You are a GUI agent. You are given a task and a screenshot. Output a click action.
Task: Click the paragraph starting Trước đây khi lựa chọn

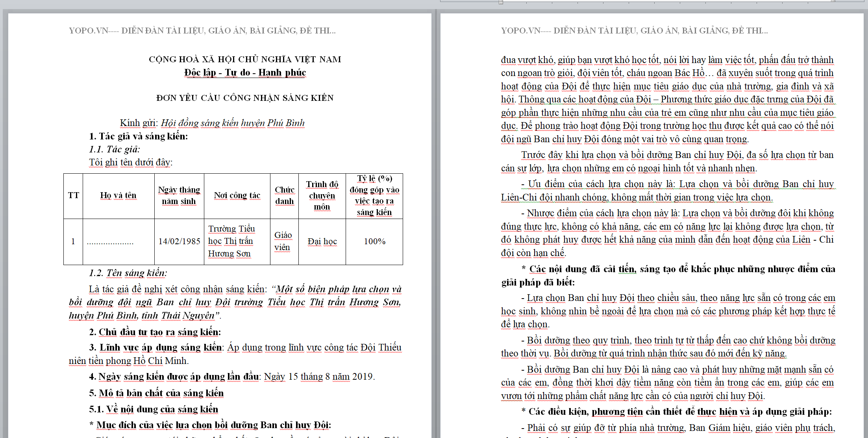pos(667,161)
